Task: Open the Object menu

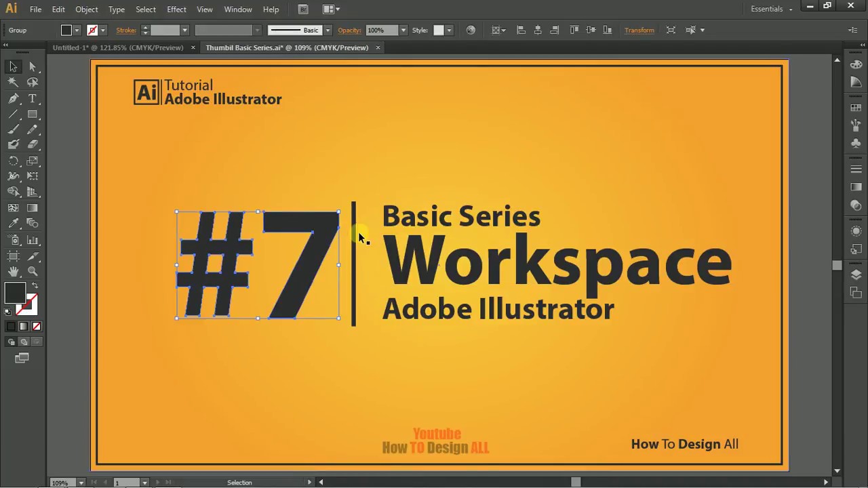Action: (x=86, y=9)
